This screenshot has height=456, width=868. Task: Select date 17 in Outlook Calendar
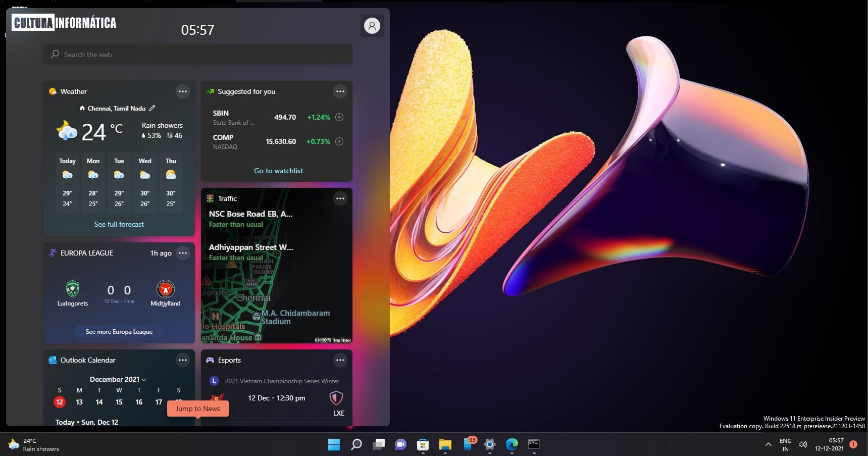pos(159,402)
